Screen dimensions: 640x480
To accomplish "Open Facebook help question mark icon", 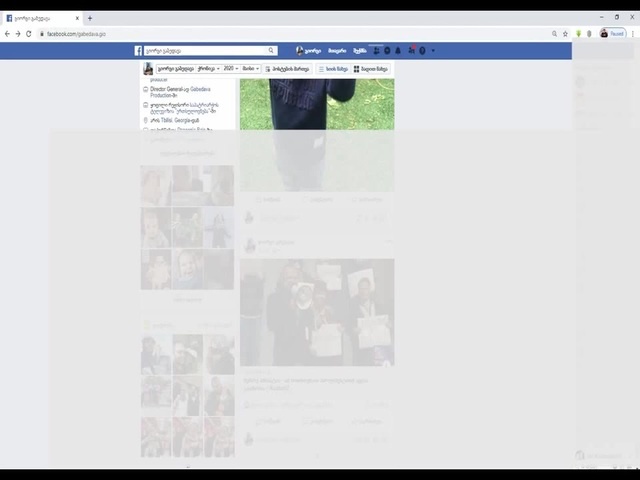I will click(422, 50).
